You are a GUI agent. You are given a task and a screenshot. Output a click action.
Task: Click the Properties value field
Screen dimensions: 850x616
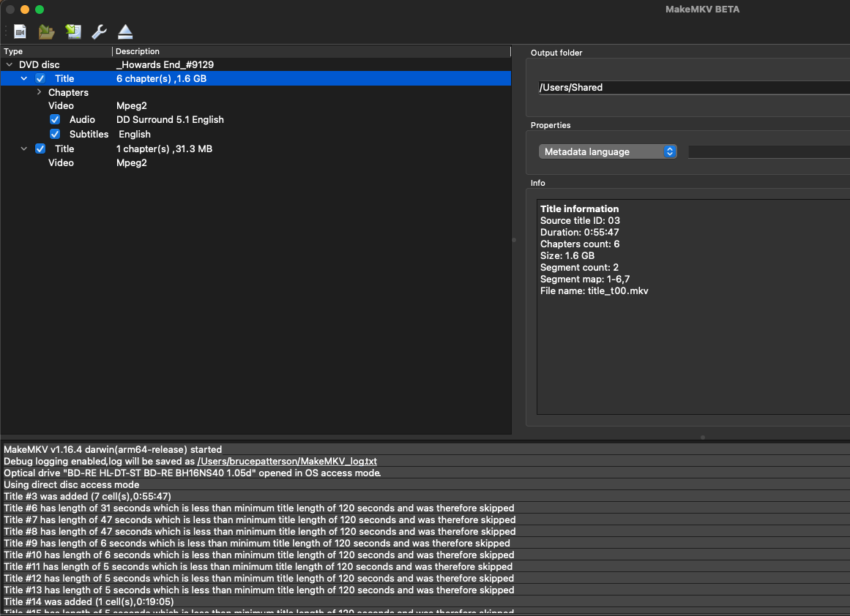(769, 151)
